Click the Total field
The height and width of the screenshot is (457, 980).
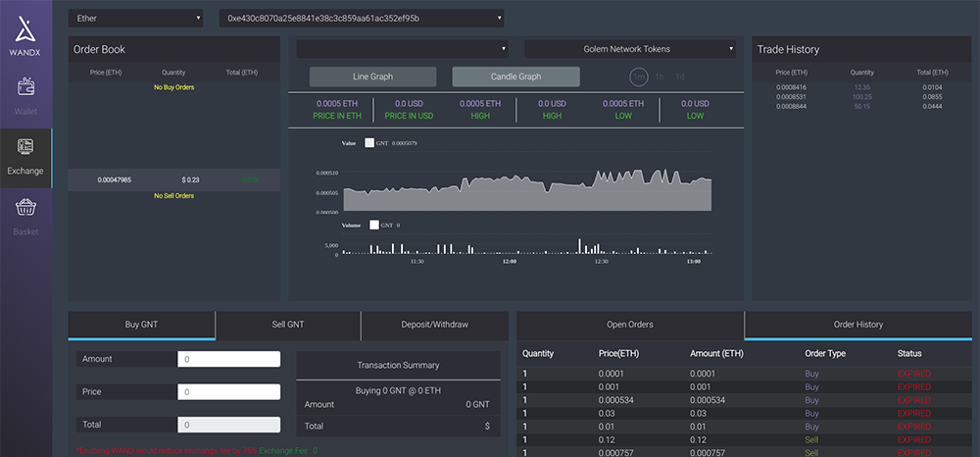coord(228,425)
